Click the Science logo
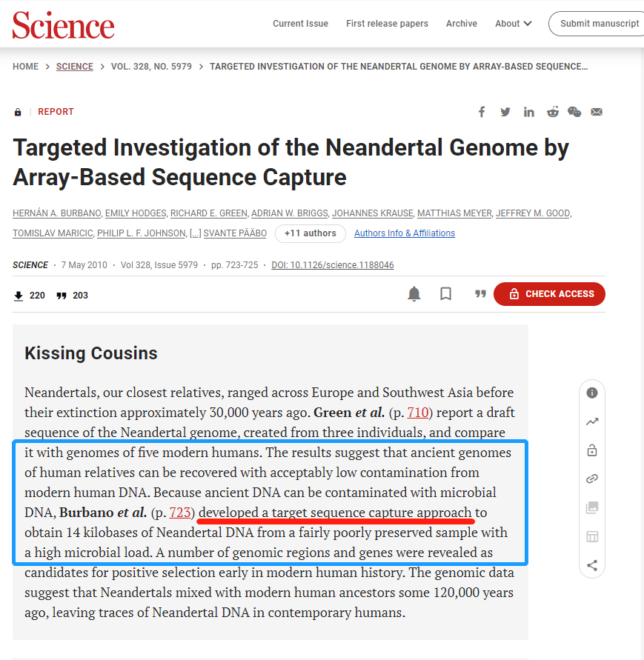Image resolution: width=644 pixels, height=660 pixels. click(x=64, y=24)
